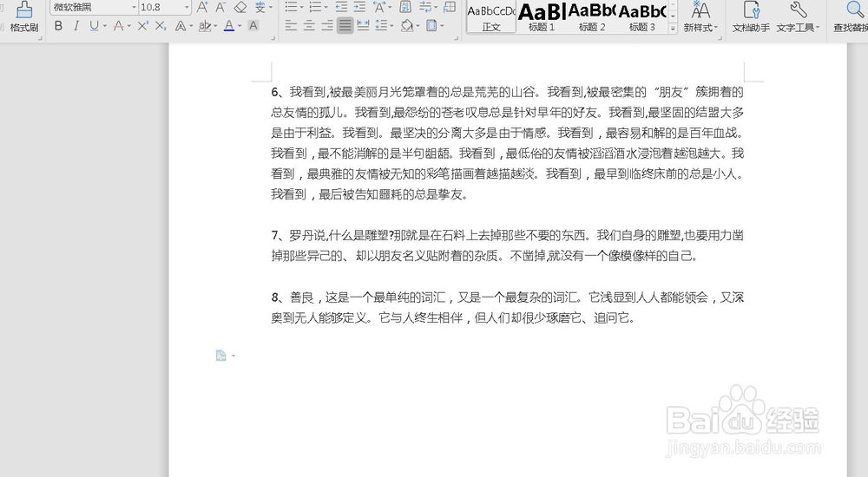The image size is (868, 477).
Task: Apply numbered list
Action: 316,7
